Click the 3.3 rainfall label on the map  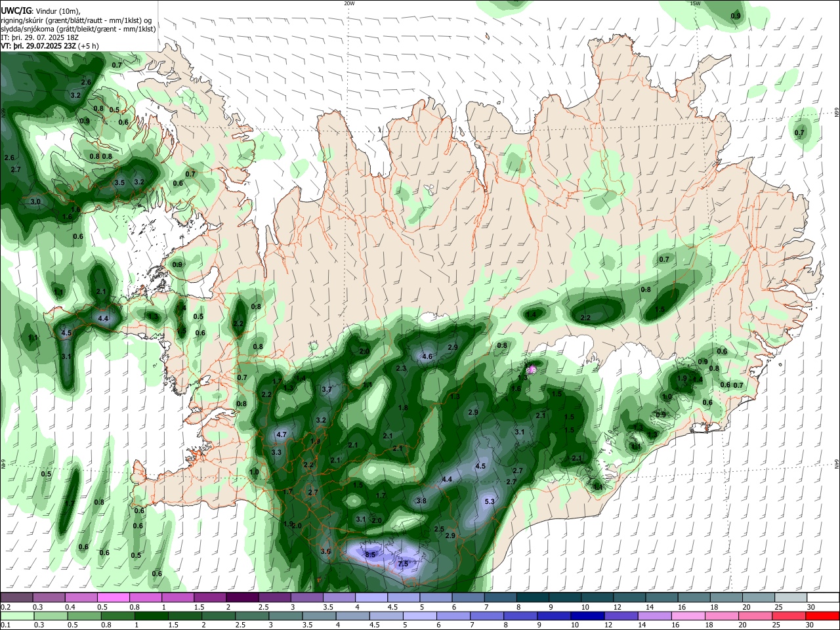coord(276,452)
